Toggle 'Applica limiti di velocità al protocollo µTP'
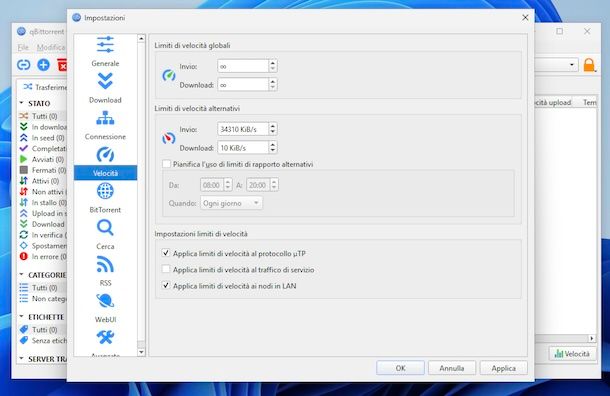The height and width of the screenshot is (396, 610). point(166,253)
